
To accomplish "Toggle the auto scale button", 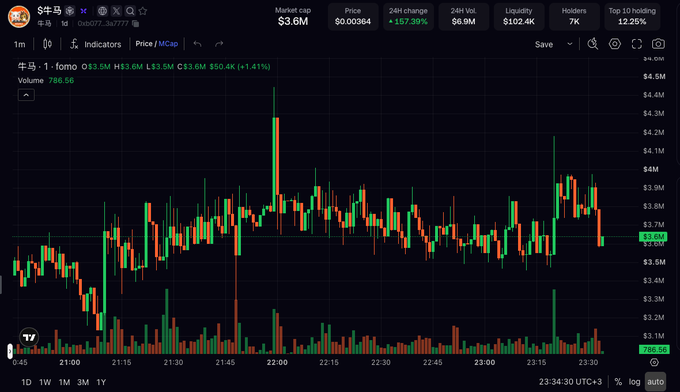I will click(655, 382).
